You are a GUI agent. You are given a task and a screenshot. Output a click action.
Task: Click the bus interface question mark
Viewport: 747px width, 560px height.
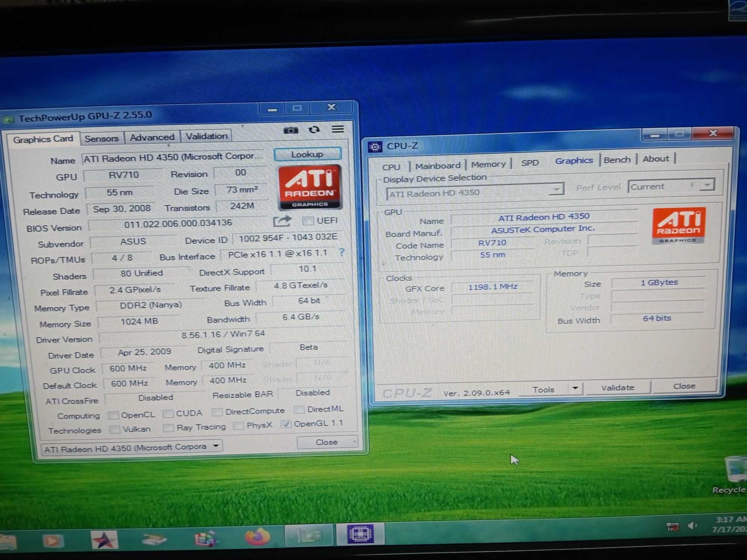click(341, 252)
